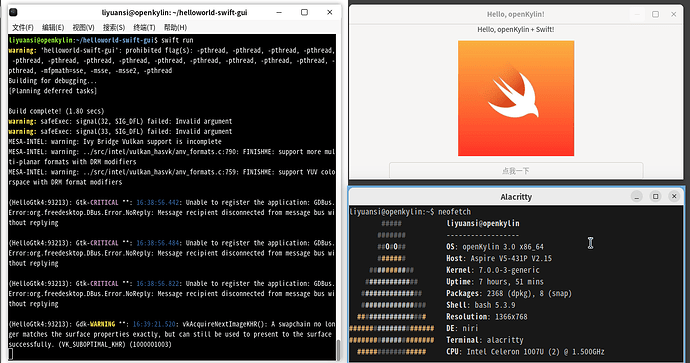This screenshot has height=363, width=690.
Task: Close the Hello, openKylin! window
Action: coord(673,14)
